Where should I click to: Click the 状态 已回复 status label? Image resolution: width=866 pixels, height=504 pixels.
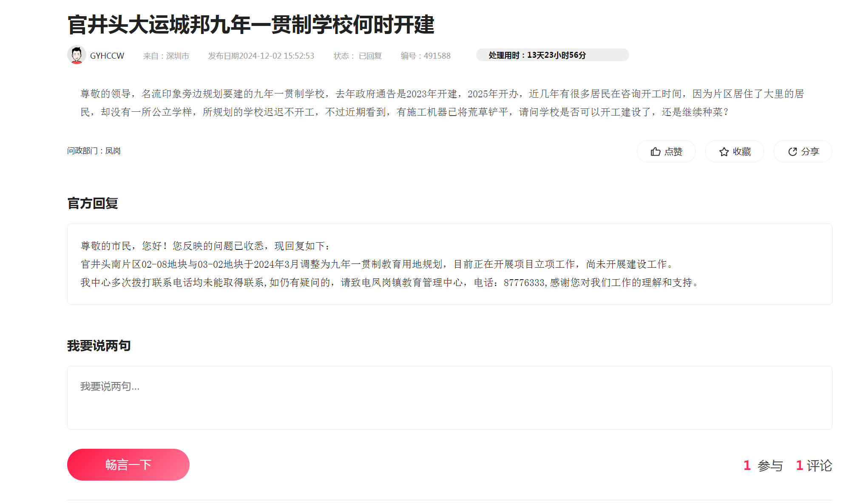pos(358,56)
